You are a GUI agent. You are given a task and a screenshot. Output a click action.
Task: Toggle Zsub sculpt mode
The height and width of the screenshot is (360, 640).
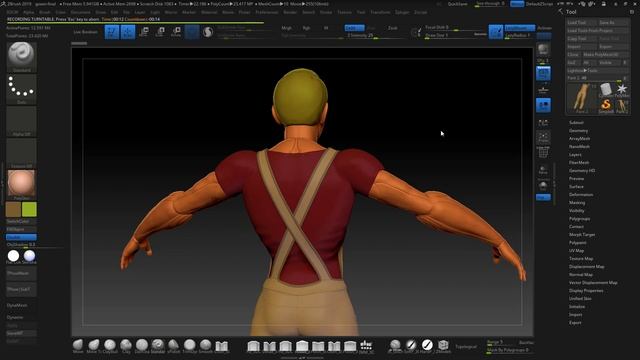371,28
